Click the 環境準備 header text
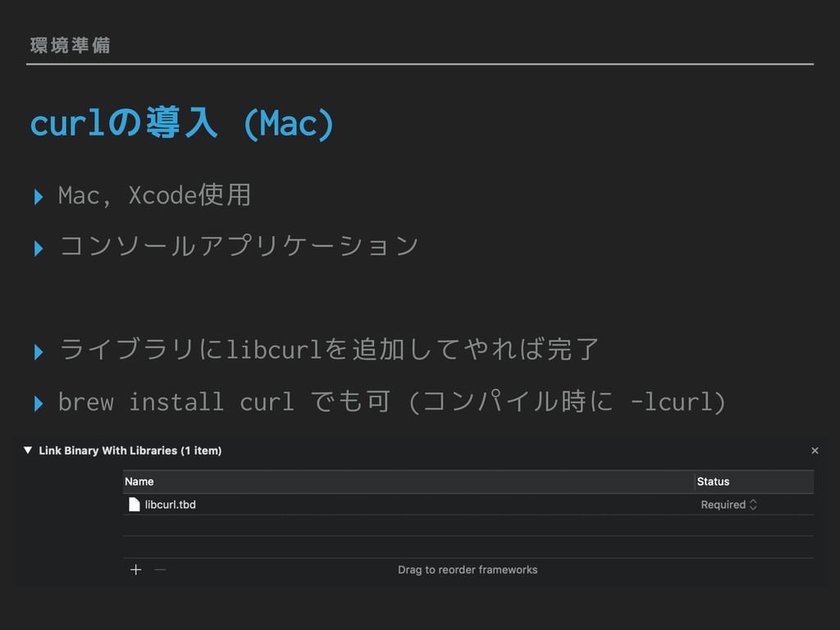Viewport: 840px width, 630px height. click(71, 45)
